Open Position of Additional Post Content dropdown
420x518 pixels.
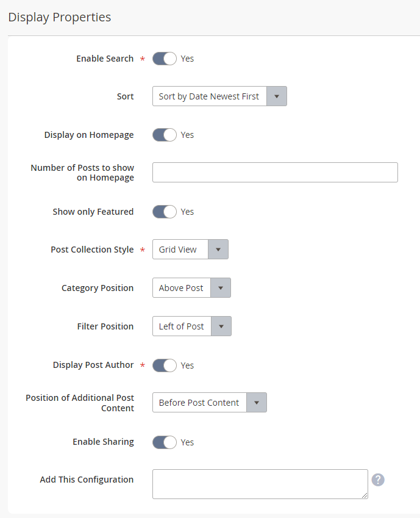pos(209,402)
